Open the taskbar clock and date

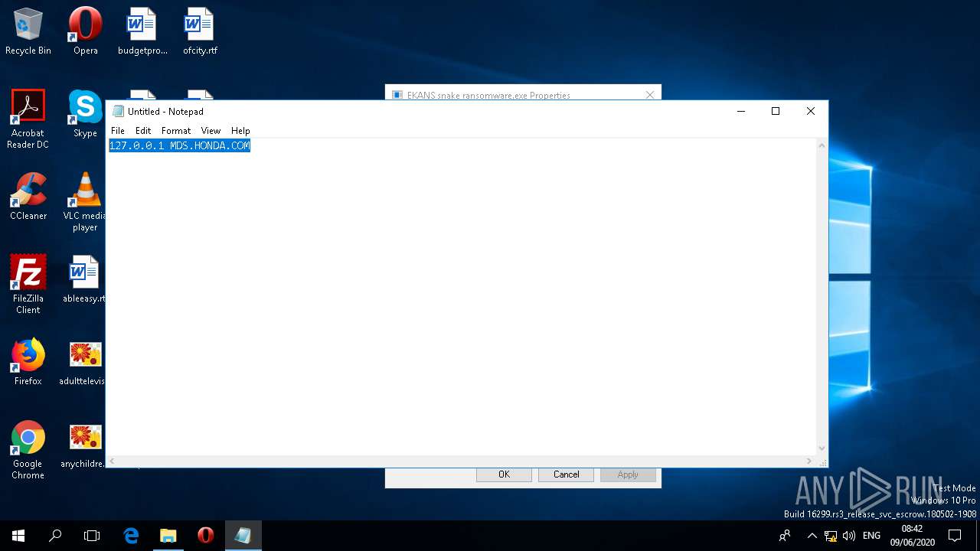[x=913, y=536]
